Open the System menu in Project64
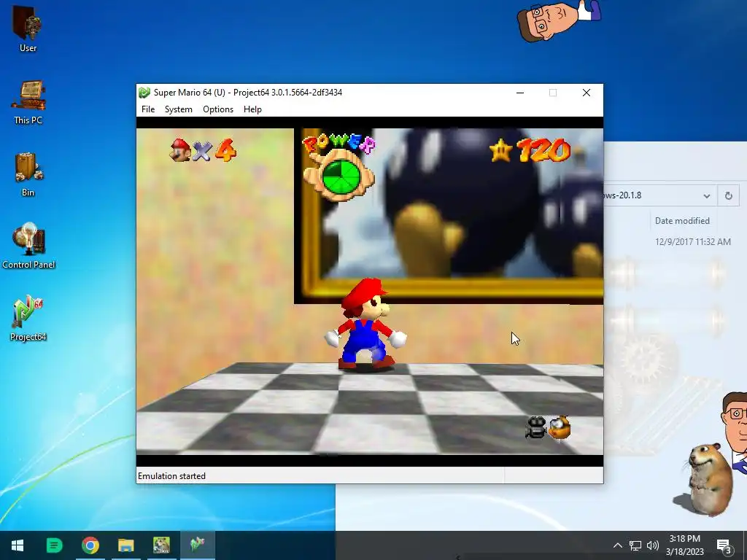Image resolution: width=747 pixels, height=560 pixels. pos(178,109)
